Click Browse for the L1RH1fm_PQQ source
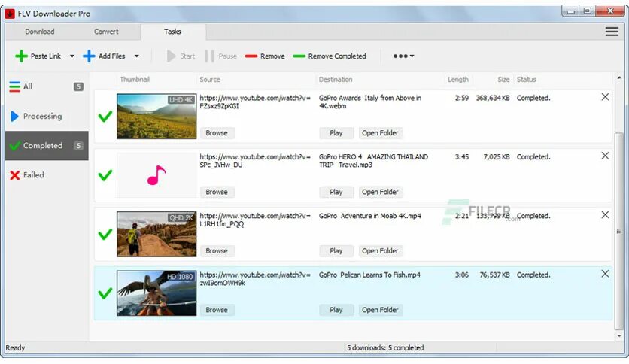This screenshot has width=629, height=364. pos(217,251)
